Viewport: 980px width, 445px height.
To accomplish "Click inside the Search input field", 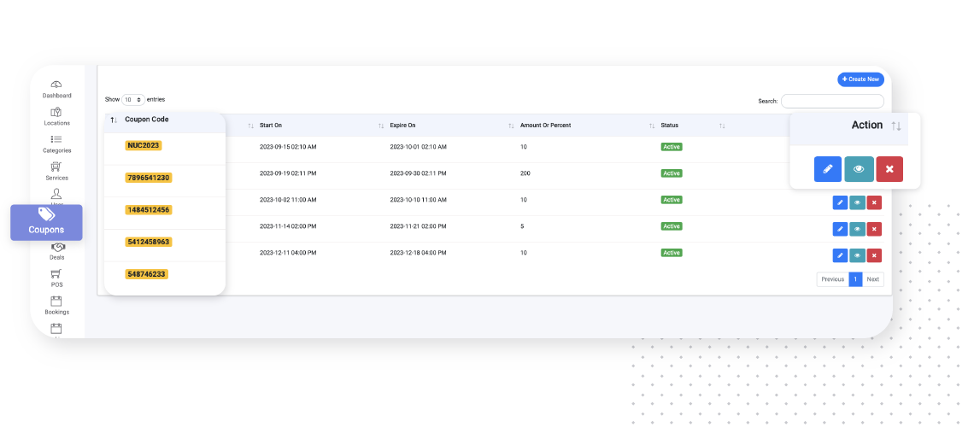I will coord(832,101).
